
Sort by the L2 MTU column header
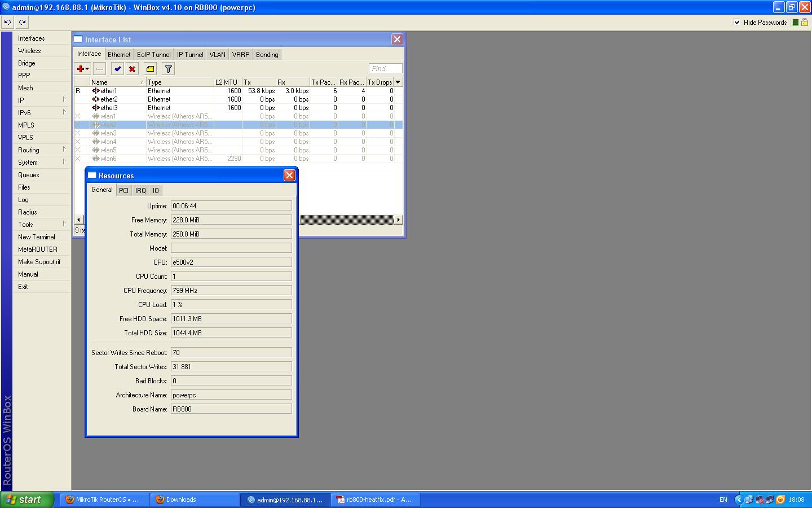pos(228,82)
